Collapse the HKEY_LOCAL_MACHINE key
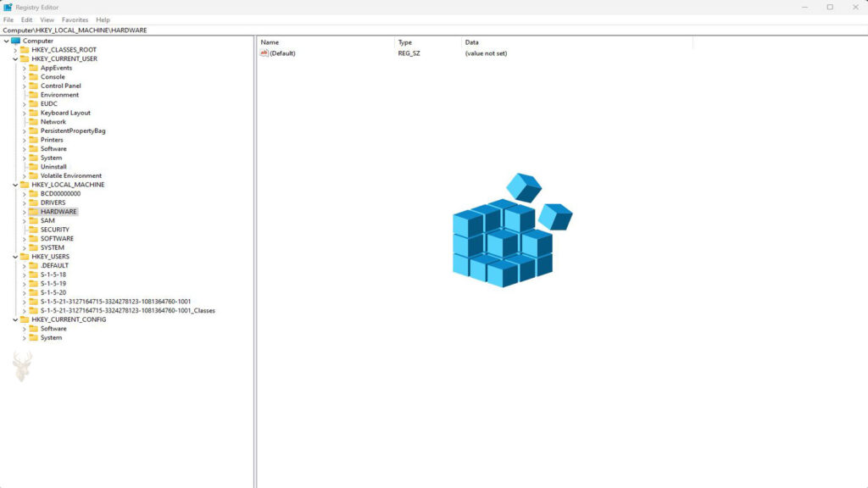The width and height of the screenshot is (868, 488). pyautogui.click(x=15, y=185)
